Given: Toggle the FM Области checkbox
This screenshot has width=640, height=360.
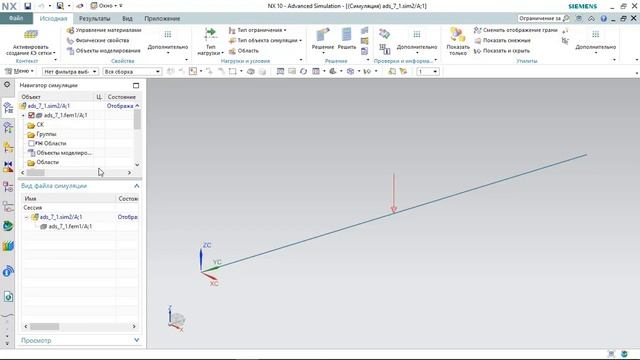Looking at the screenshot, I should point(31,143).
